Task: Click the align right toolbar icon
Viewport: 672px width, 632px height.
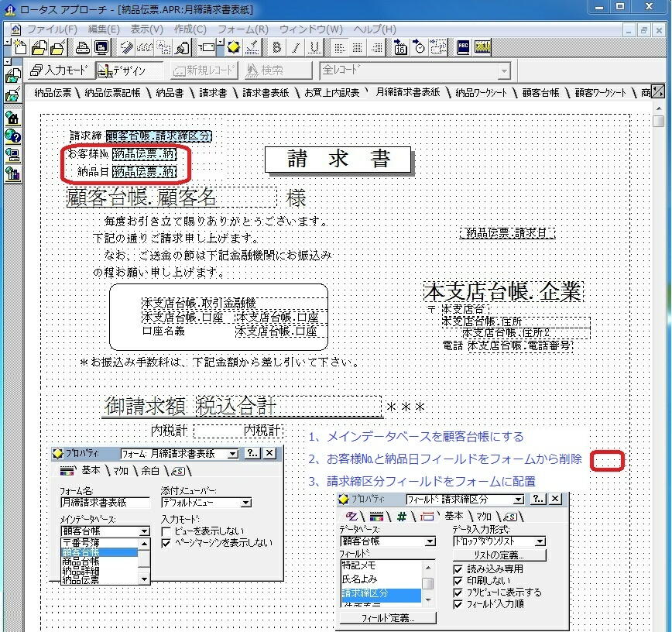Action: (x=376, y=47)
